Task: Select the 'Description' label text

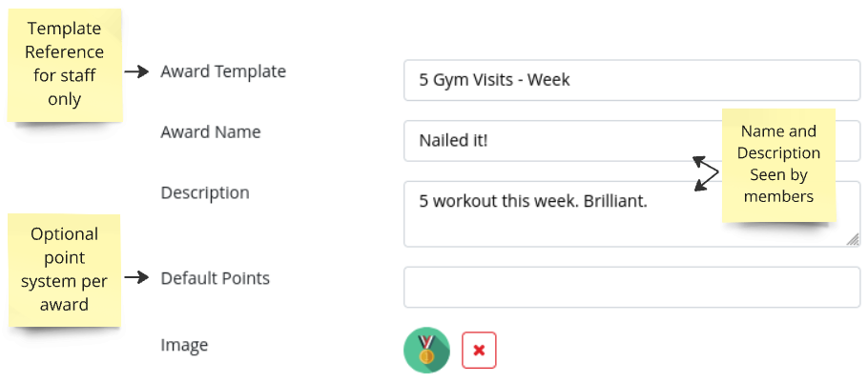Action: pos(205,192)
